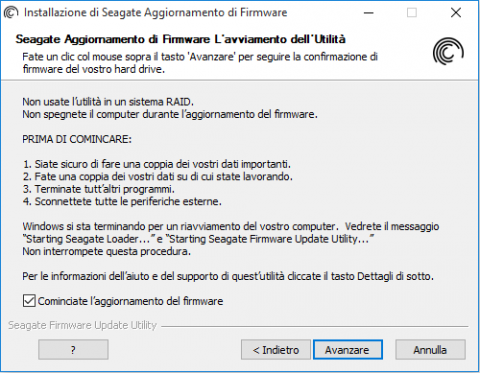Untick the firmware update start checkbox
Screen dimensions: 480x373
29,301
